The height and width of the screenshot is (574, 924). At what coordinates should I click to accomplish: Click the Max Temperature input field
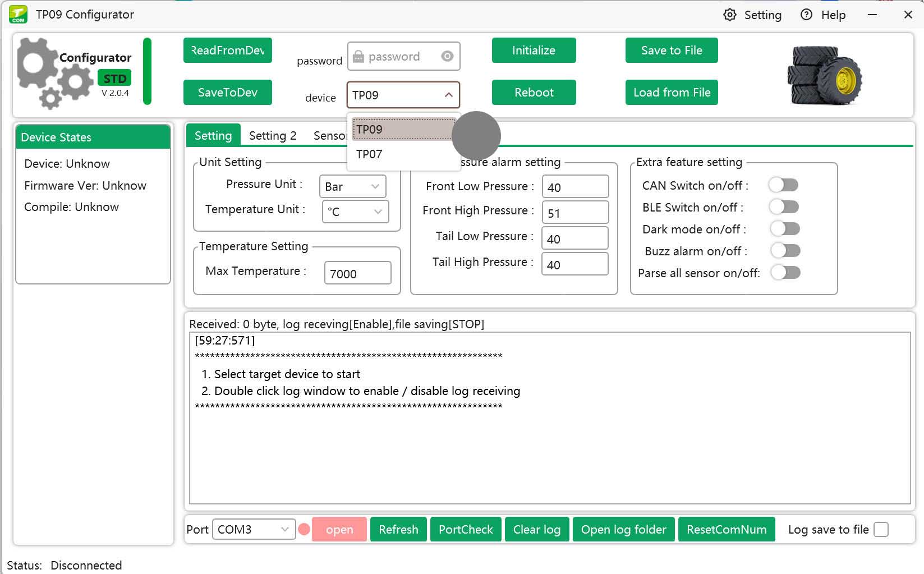click(357, 273)
